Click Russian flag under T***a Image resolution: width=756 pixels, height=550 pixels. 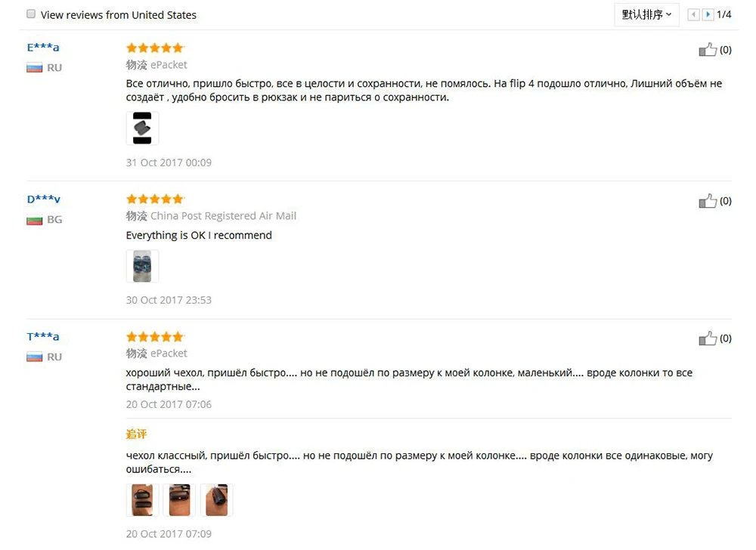coord(34,357)
